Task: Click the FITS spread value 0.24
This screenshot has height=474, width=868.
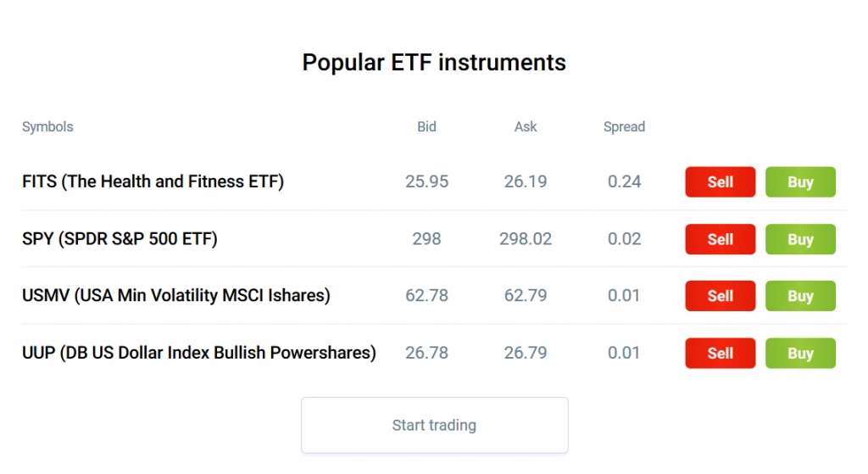Action: point(624,181)
